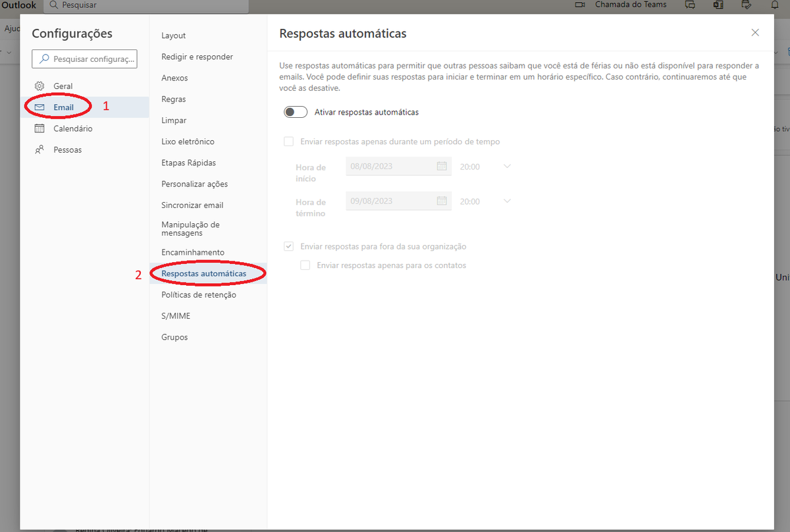Select Encaminhamento in the settings list
This screenshot has width=790, height=532.
[193, 252]
